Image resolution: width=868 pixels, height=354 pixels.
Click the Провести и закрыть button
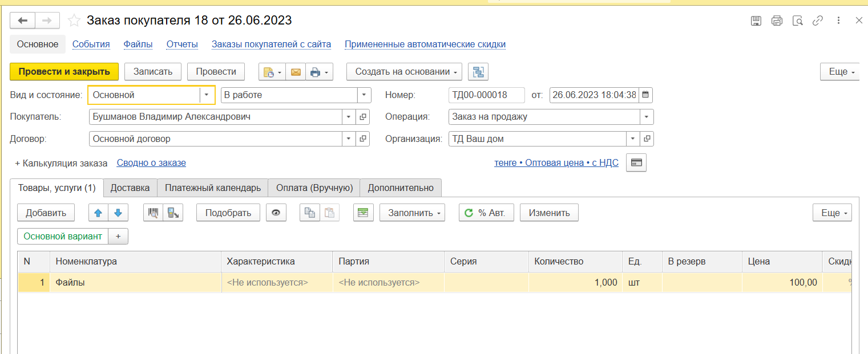click(64, 72)
